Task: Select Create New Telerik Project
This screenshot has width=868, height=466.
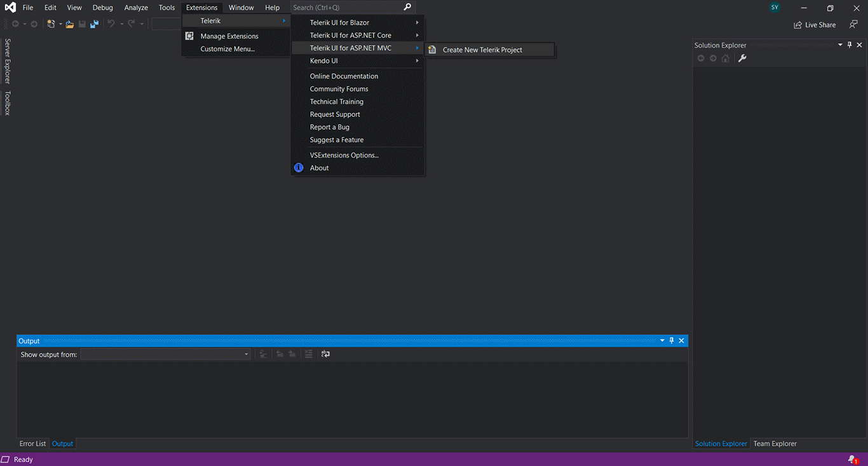Action: [x=490, y=50]
